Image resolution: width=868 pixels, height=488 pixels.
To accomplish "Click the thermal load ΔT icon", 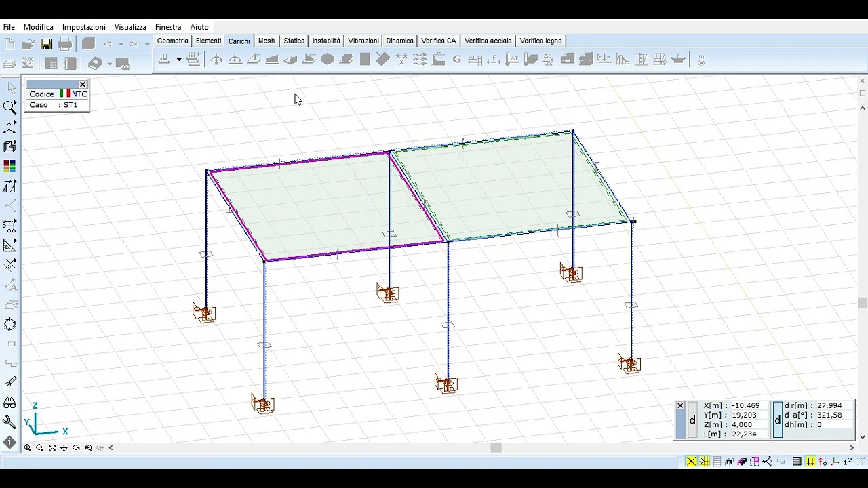I will tap(512, 60).
